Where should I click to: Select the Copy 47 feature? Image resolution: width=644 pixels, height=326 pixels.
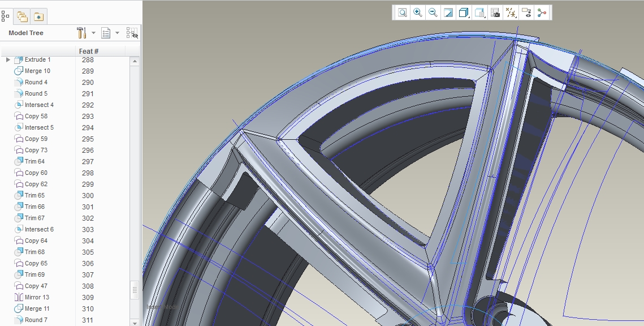coord(36,286)
